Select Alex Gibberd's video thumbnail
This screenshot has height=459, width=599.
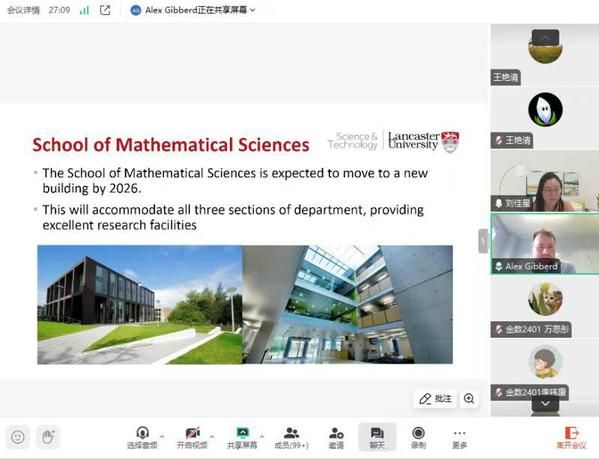pyautogui.click(x=545, y=244)
